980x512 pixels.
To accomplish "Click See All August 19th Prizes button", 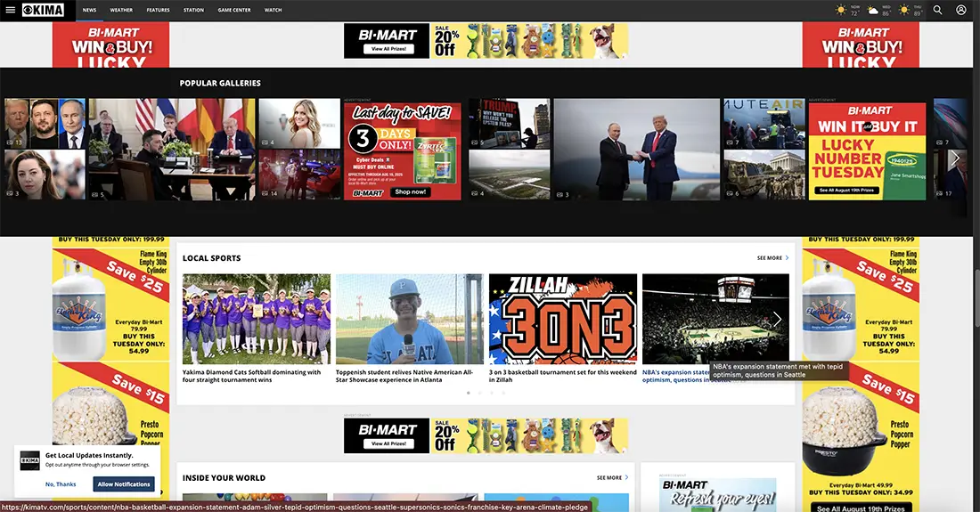I will tap(847, 191).
